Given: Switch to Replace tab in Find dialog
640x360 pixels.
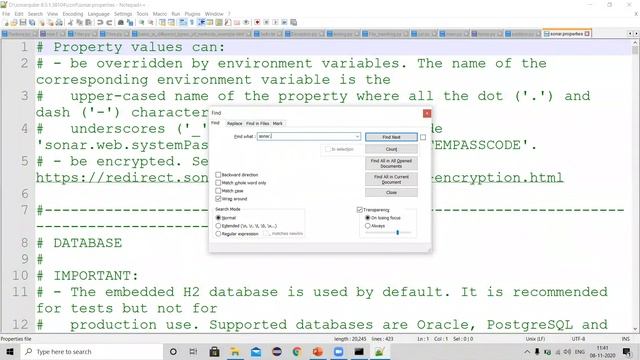Looking at the screenshot, I should click(234, 123).
